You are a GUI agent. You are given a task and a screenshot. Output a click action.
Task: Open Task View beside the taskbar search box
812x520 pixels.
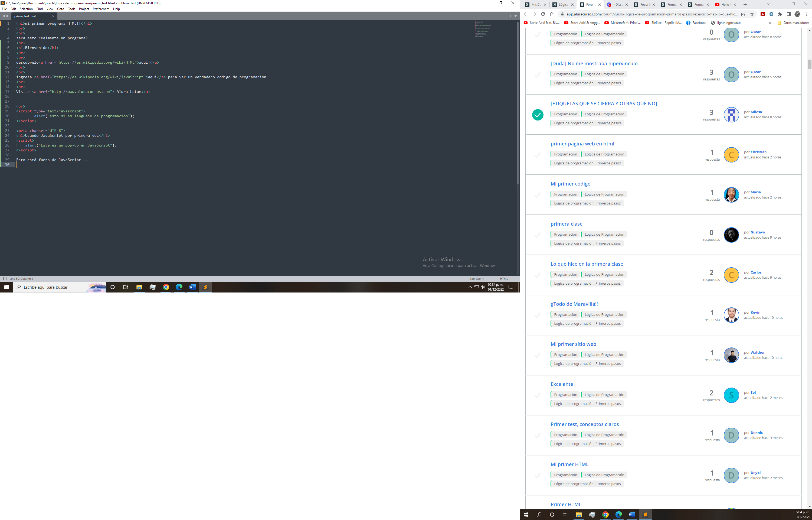click(126, 287)
